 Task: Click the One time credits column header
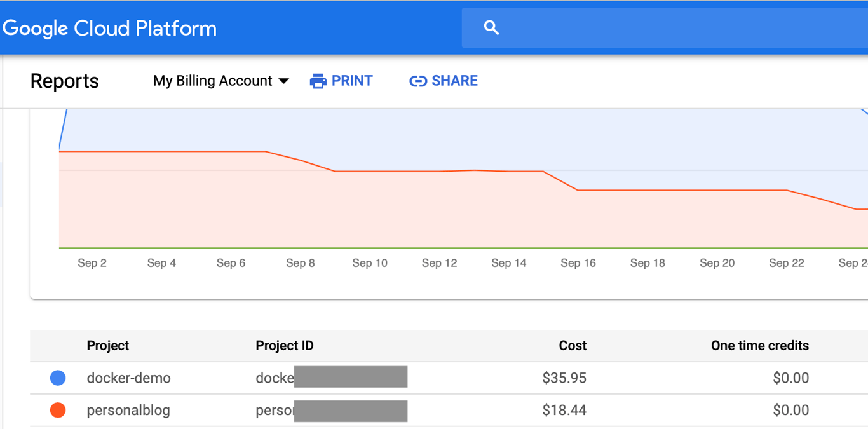[x=759, y=346]
